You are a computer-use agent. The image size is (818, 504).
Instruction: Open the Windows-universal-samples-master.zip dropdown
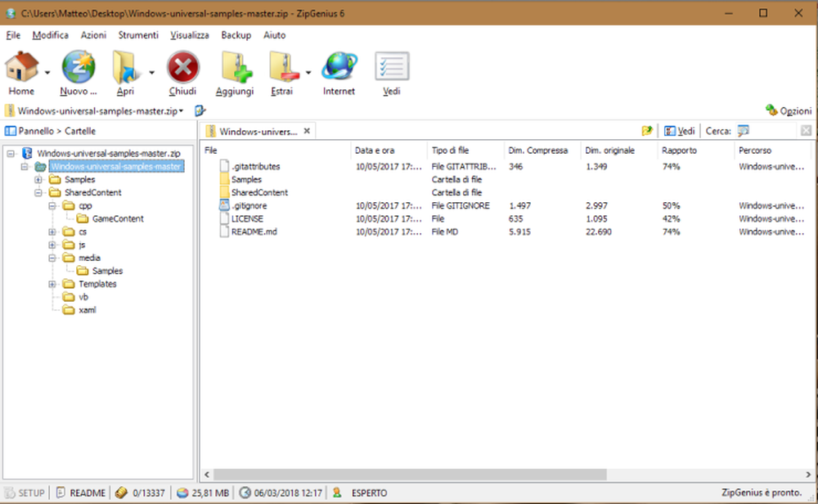pos(181,111)
